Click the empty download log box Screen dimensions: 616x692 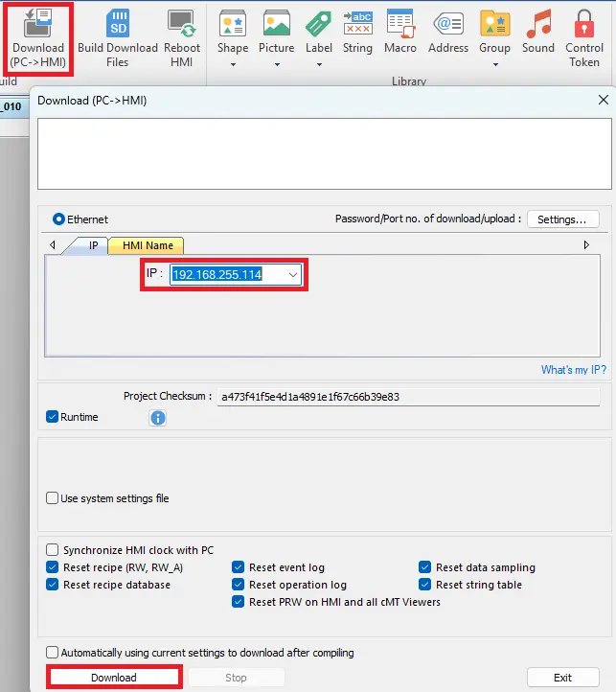(x=325, y=153)
